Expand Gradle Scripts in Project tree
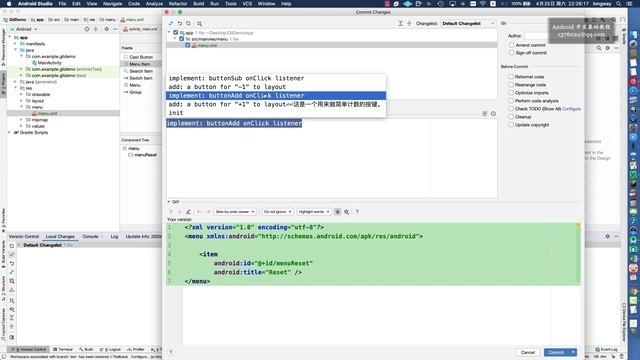This screenshot has width=640, height=360. (x=10, y=133)
